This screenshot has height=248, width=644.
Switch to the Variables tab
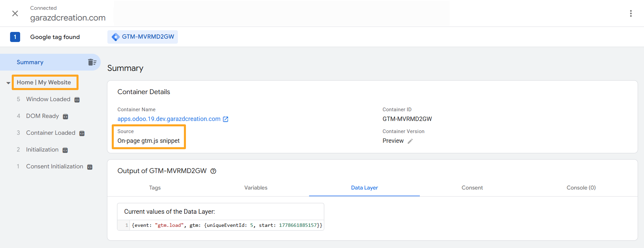coord(256,188)
